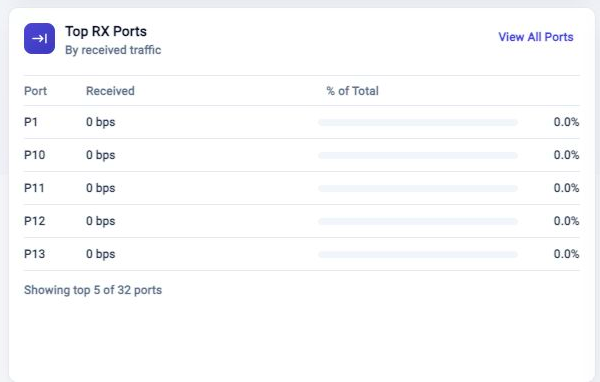Click the Top RX Ports arrow icon
Image resolution: width=600 pixels, height=382 pixels.
pos(39,39)
